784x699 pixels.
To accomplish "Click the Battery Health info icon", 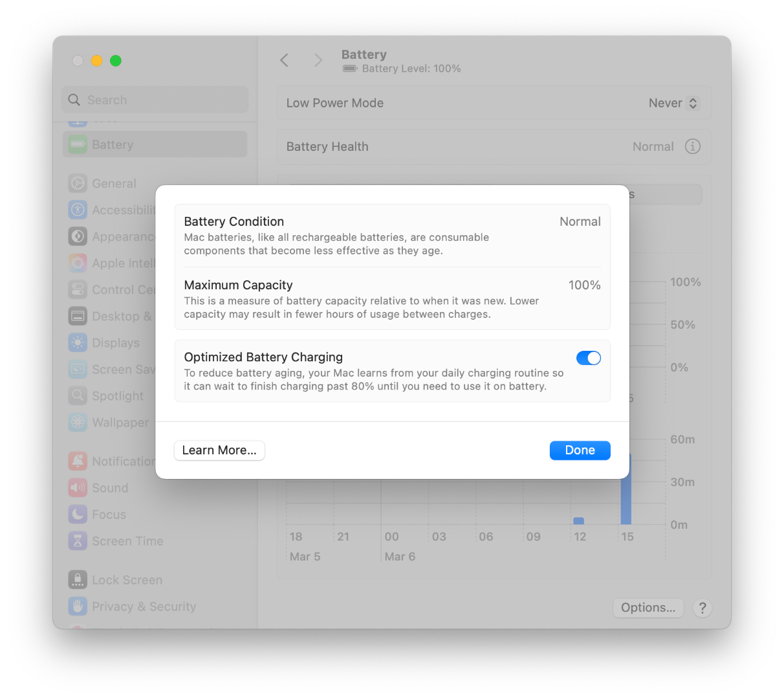I will point(692,146).
